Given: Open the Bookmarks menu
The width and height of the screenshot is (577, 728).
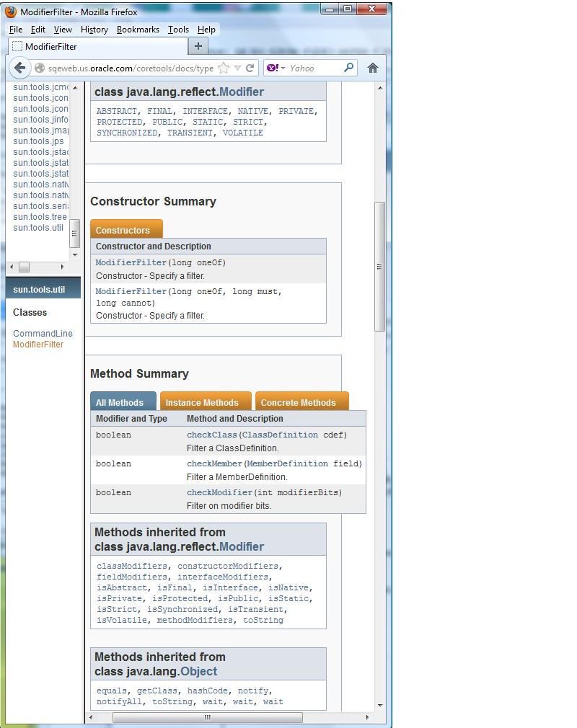Looking at the screenshot, I should coord(138,30).
